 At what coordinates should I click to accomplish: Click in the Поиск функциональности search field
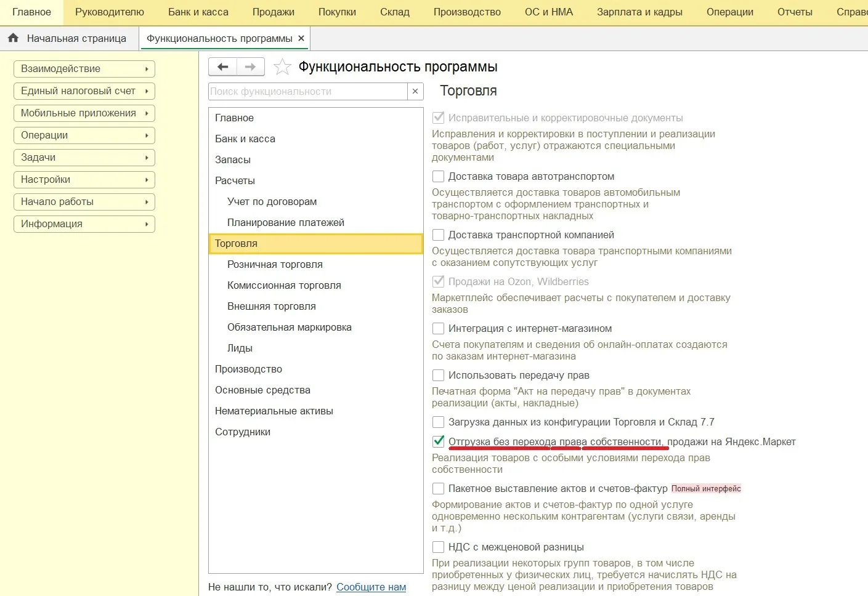(x=308, y=91)
